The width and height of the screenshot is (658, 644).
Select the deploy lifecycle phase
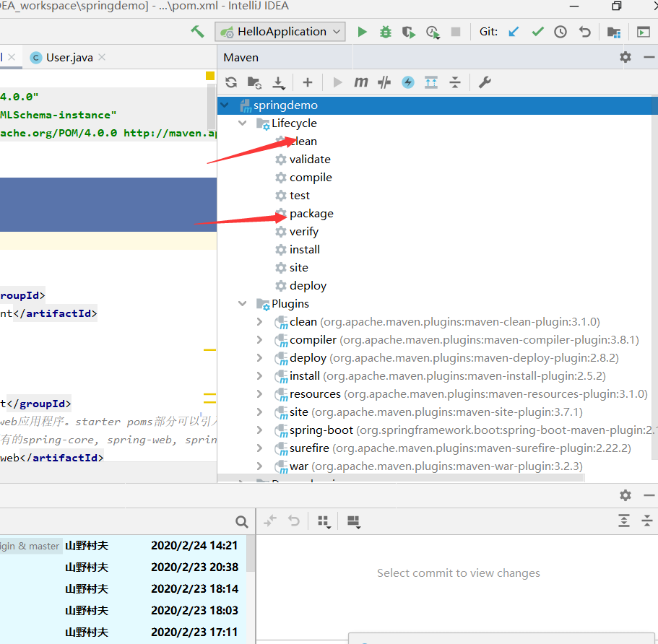(x=300, y=286)
